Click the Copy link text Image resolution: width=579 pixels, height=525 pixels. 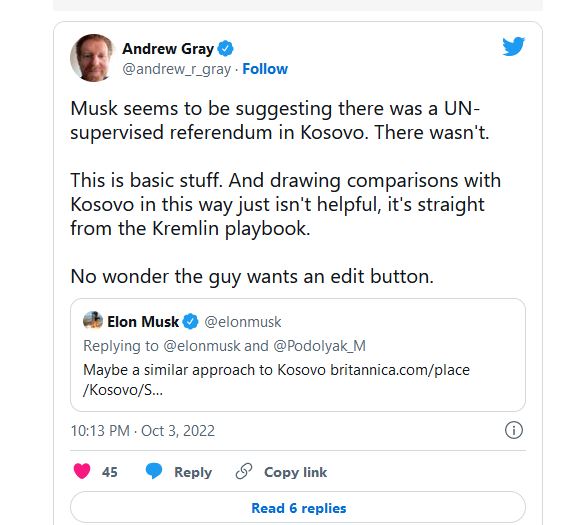[295, 472]
